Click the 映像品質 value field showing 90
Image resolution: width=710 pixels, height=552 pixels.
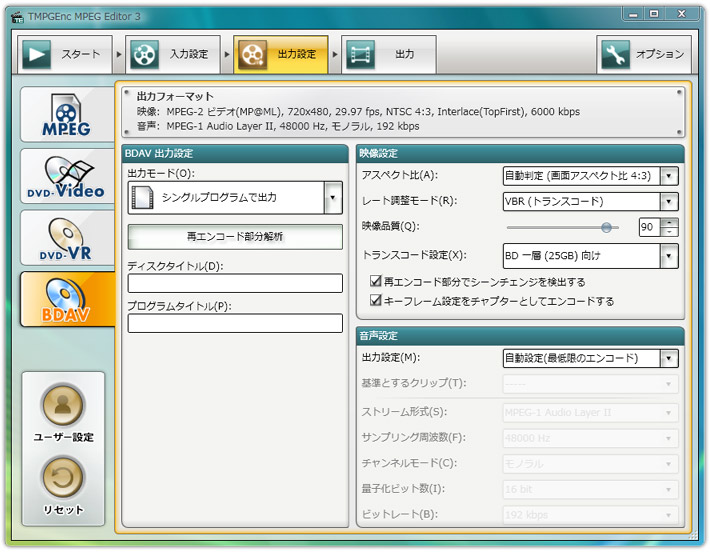650,227
